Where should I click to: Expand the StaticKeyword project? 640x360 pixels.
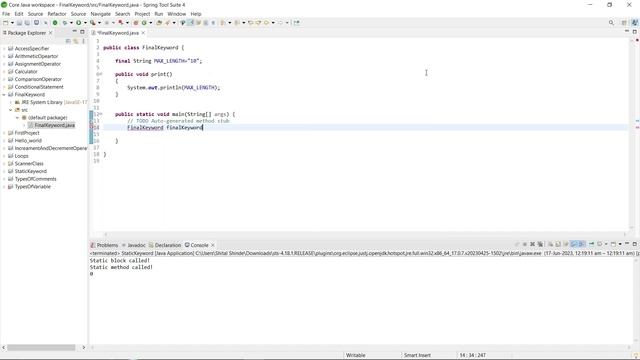4,171
